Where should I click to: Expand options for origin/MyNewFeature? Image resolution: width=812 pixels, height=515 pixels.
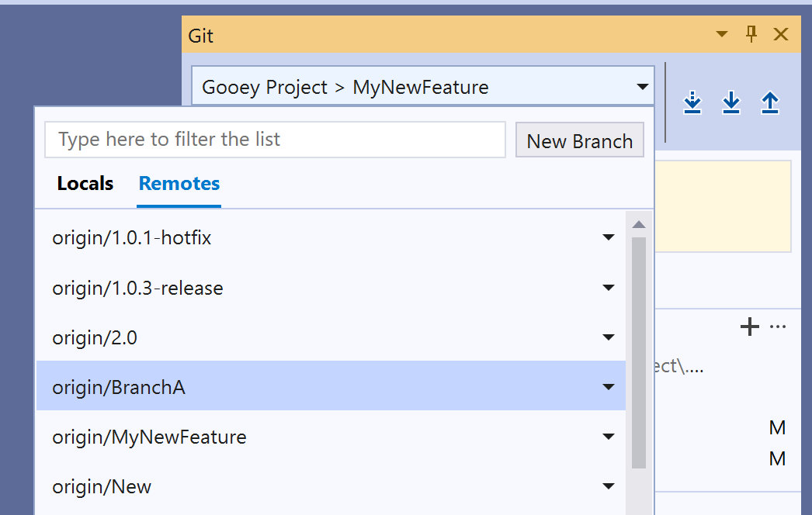(x=609, y=436)
